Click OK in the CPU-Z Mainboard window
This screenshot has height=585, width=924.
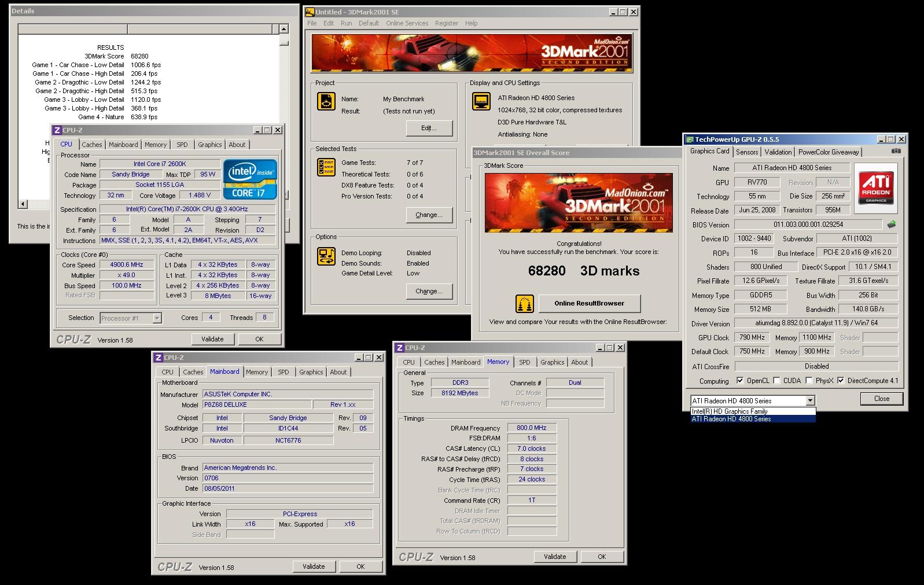pos(360,566)
